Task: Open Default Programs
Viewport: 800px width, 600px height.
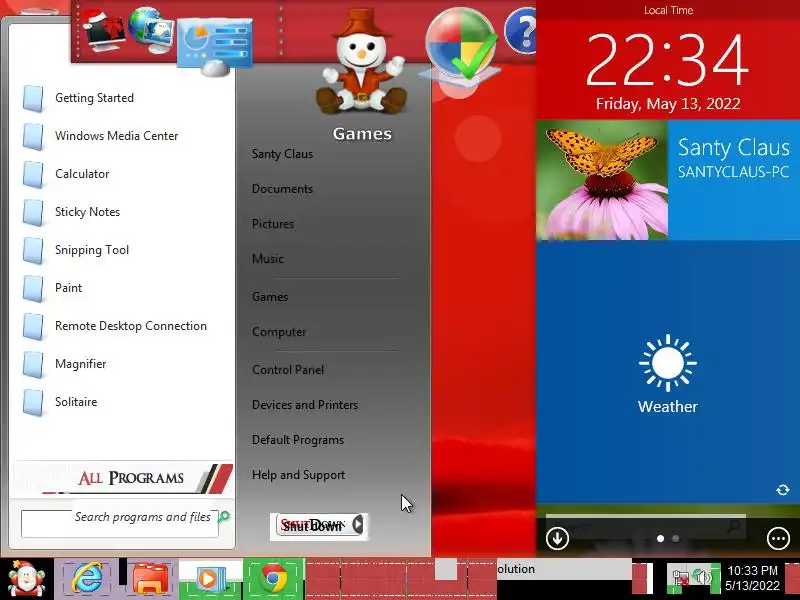Action: coord(297,440)
